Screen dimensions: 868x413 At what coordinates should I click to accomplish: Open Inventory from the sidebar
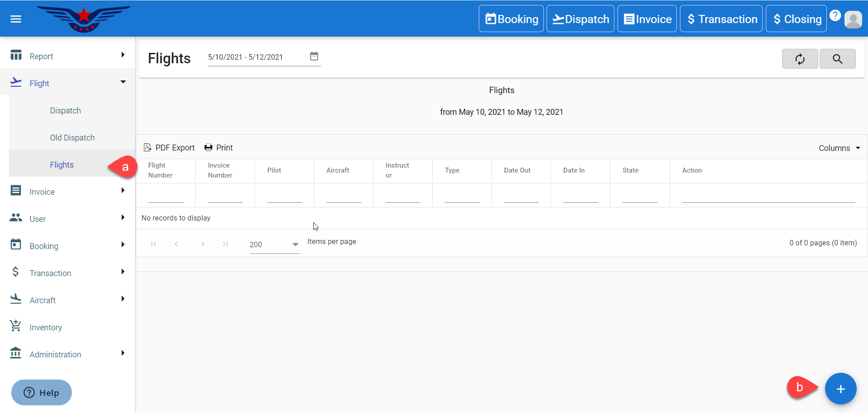46,328
